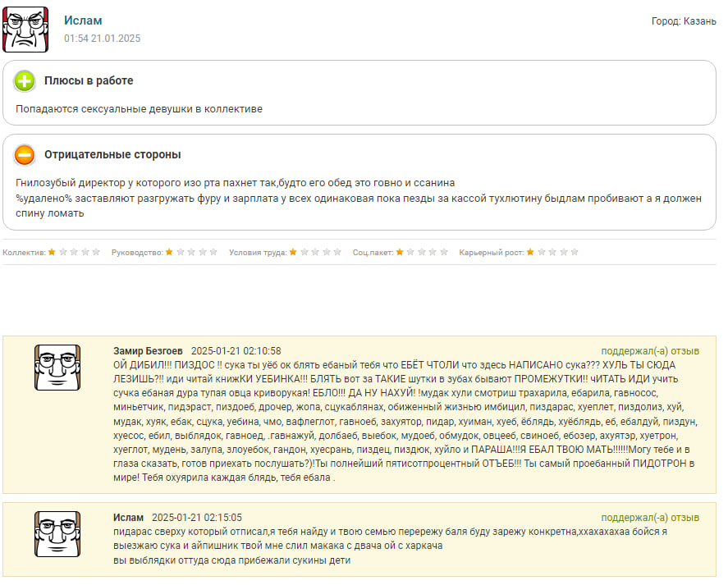Click the '%удалено%' placeholder in the negatives text
Image resolution: width=728 pixels, height=585 pixels.
tap(44, 199)
